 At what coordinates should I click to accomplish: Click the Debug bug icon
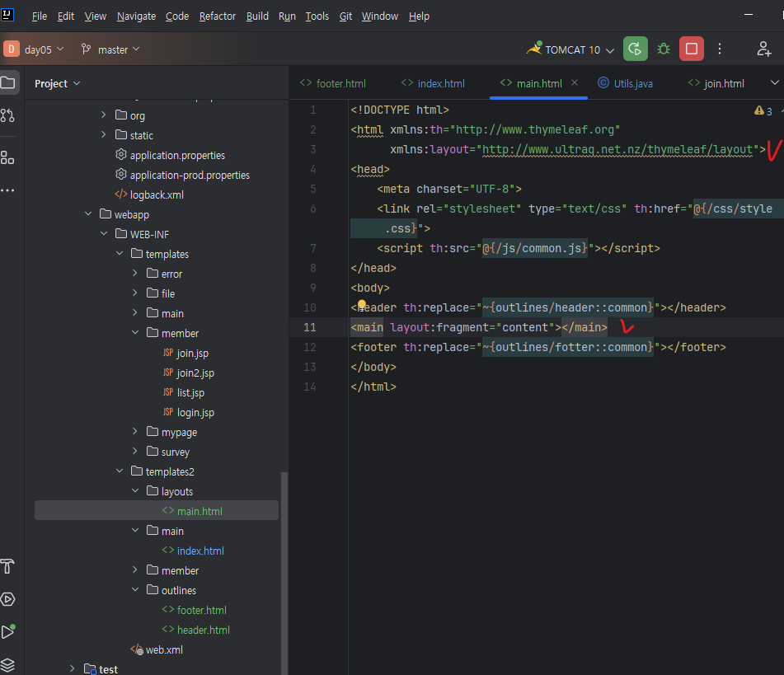tap(663, 49)
